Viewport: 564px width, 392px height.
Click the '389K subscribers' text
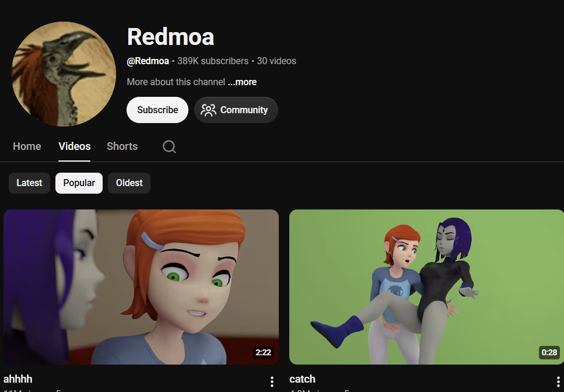(212, 61)
